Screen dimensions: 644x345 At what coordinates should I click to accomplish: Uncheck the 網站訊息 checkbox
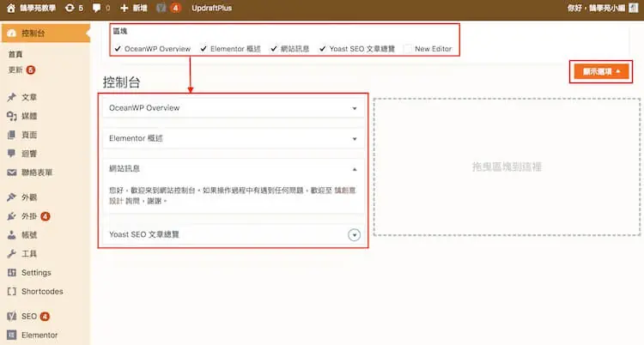pyautogui.click(x=274, y=48)
